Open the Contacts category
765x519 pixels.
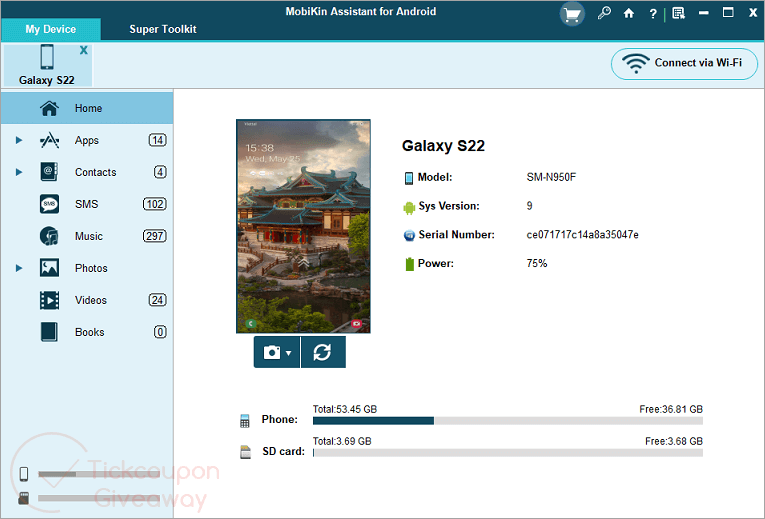[x=87, y=172]
